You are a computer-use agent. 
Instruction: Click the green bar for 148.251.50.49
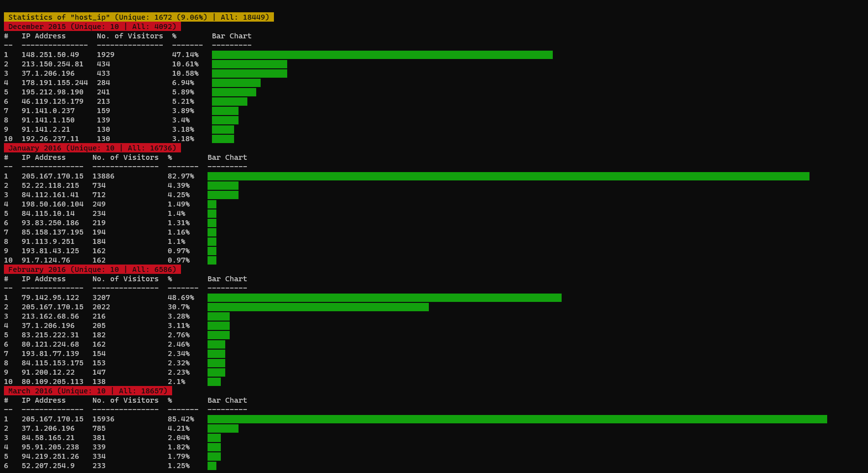(382, 55)
